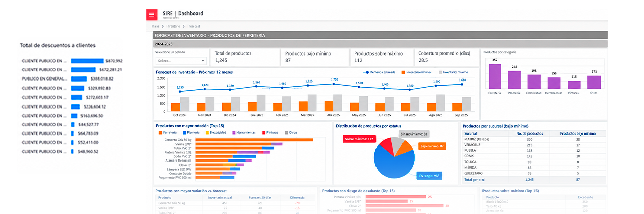Click the 'En rango: 988' pie label
Screen dimensions: 644x214
tap(430, 176)
